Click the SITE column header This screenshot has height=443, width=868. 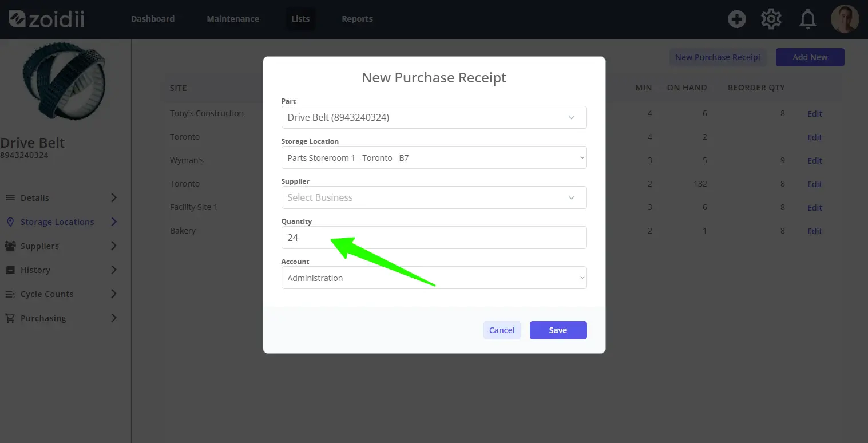[179, 88]
